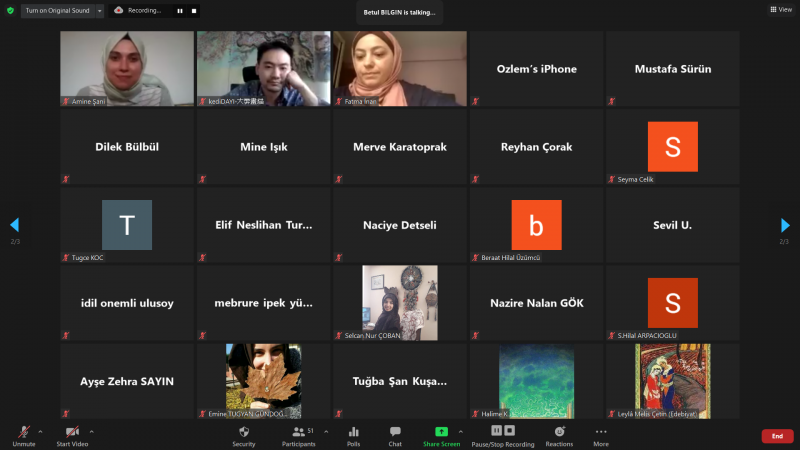800x450 pixels.
Task: Select the Mine Işık tile
Action: coord(264,147)
